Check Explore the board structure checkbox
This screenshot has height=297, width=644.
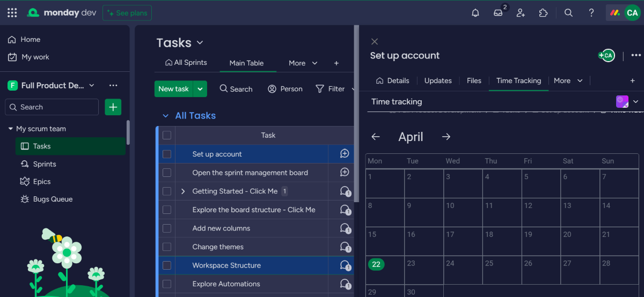tap(167, 210)
